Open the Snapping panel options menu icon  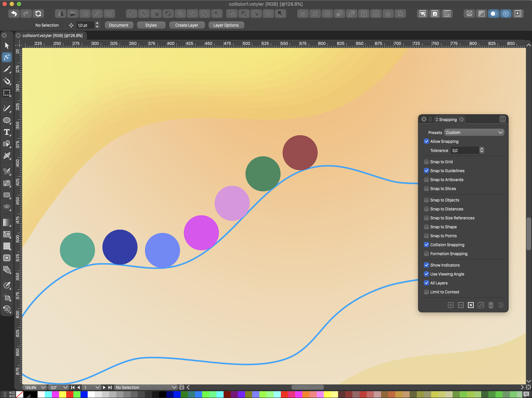click(502, 119)
